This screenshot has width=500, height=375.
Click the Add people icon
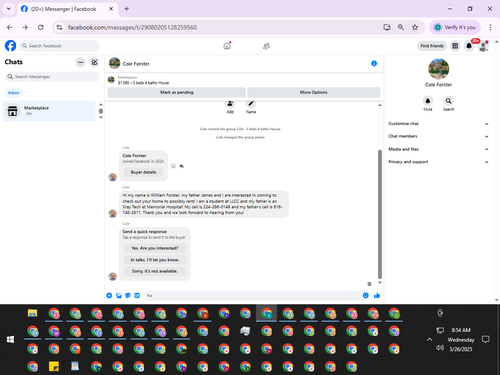(x=230, y=104)
